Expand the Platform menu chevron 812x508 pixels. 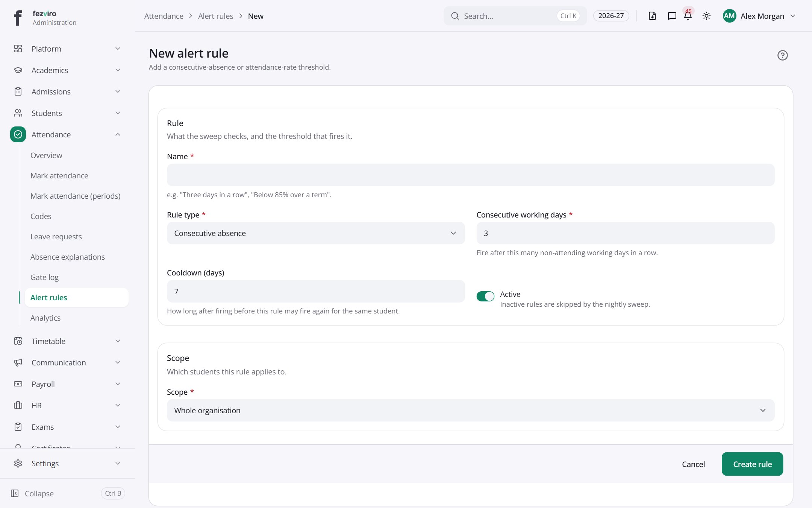click(118, 49)
